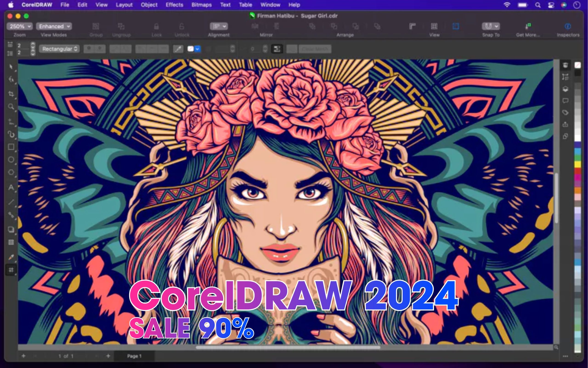This screenshot has height=368, width=588.
Task: Select the Drop Shadow tool
Action: tap(11, 230)
